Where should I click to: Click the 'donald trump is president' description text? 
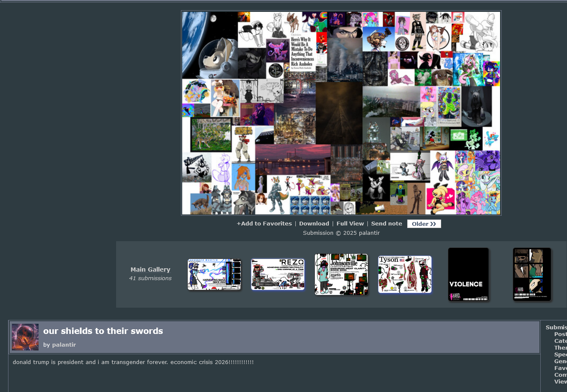(133, 362)
